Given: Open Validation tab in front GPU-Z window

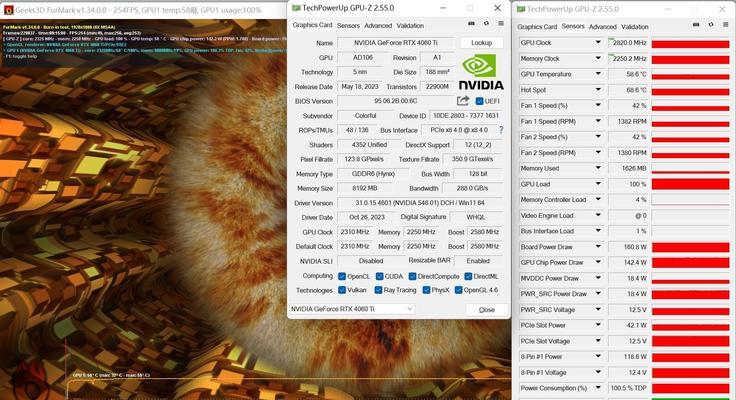Looking at the screenshot, I should (410, 25).
